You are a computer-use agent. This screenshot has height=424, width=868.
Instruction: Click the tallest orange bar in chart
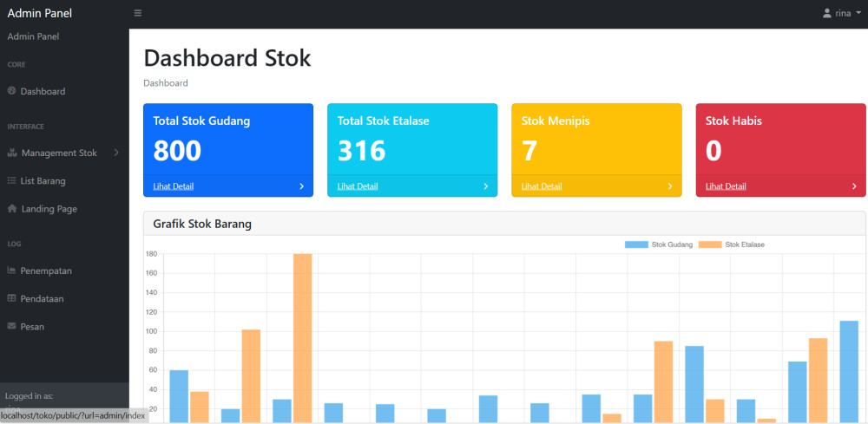tap(302, 338)
